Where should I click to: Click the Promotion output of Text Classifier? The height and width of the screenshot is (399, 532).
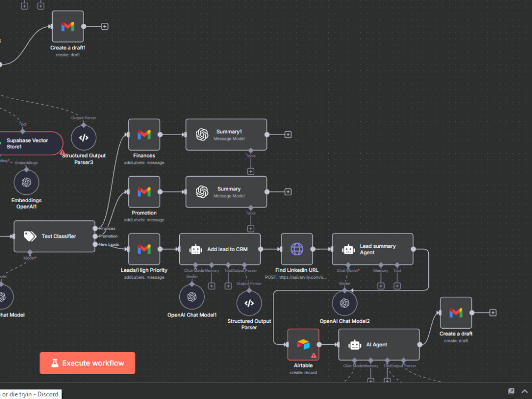pos(95,236)
